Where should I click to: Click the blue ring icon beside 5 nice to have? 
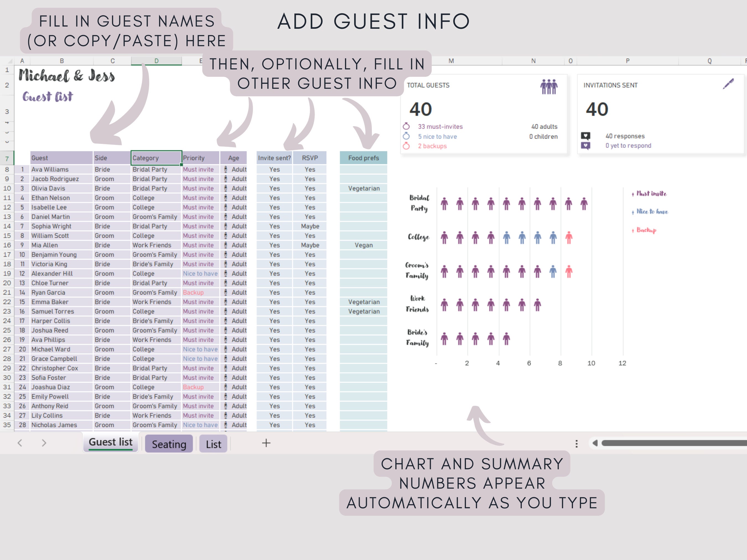tap(407, 136)
